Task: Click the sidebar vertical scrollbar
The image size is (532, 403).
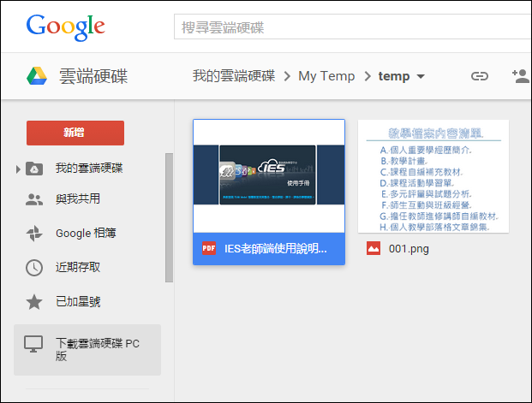Action: tap(169, 217)
